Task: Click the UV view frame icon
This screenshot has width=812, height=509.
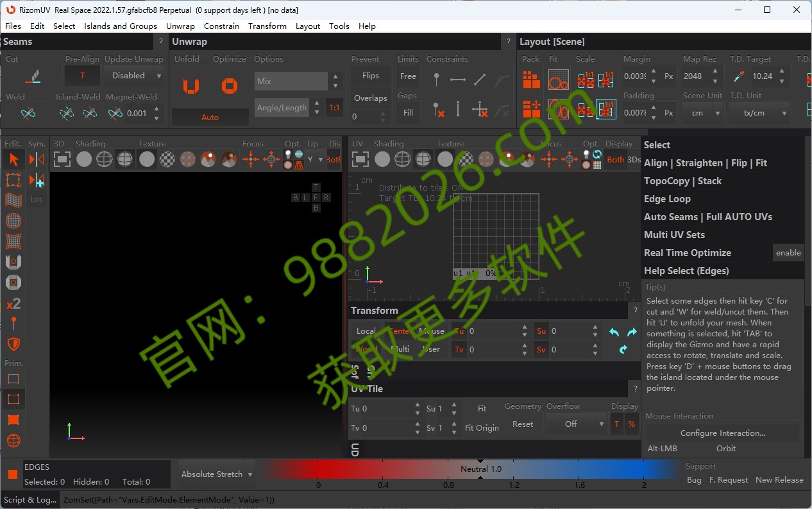Action: tap(360, 159)
